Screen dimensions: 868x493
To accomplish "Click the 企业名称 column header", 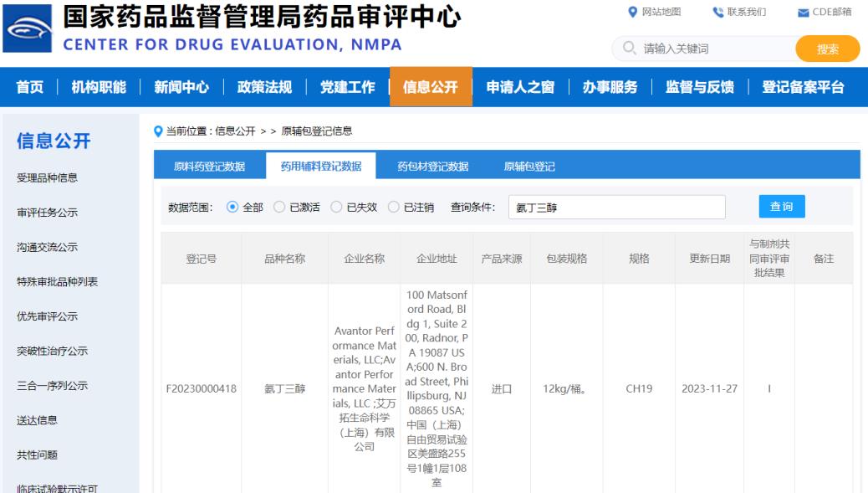I will (365, 259).
